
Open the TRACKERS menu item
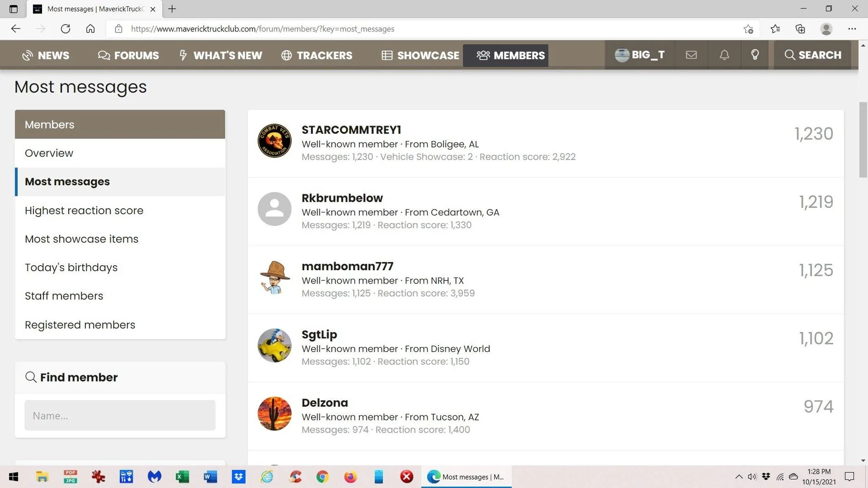(317, 55)
